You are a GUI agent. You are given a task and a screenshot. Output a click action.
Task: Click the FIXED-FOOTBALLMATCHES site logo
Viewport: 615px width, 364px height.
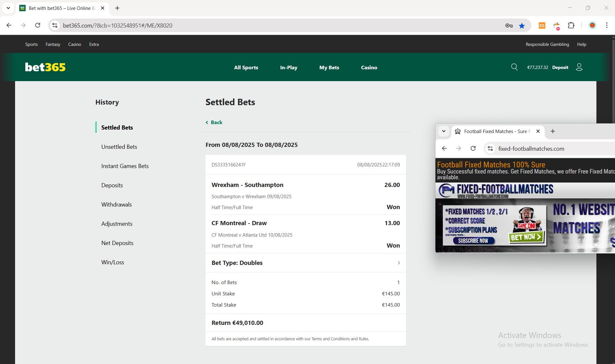[x=496, y=190]
